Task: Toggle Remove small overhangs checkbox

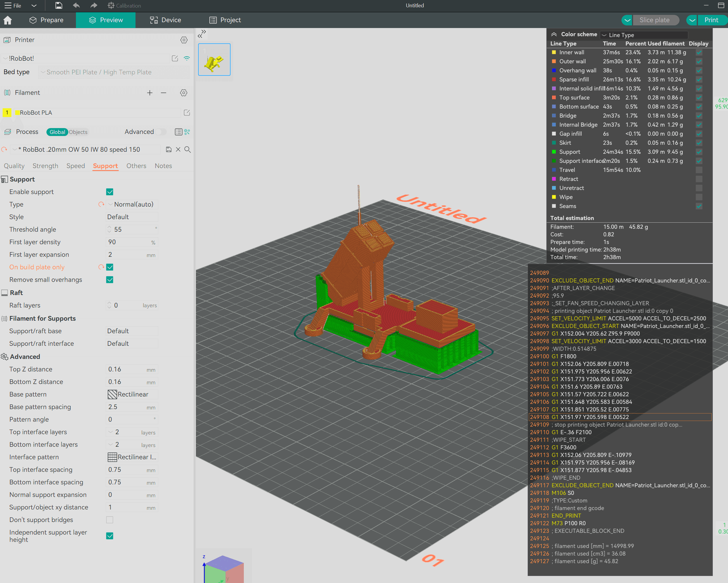Action: coord(110,280)
